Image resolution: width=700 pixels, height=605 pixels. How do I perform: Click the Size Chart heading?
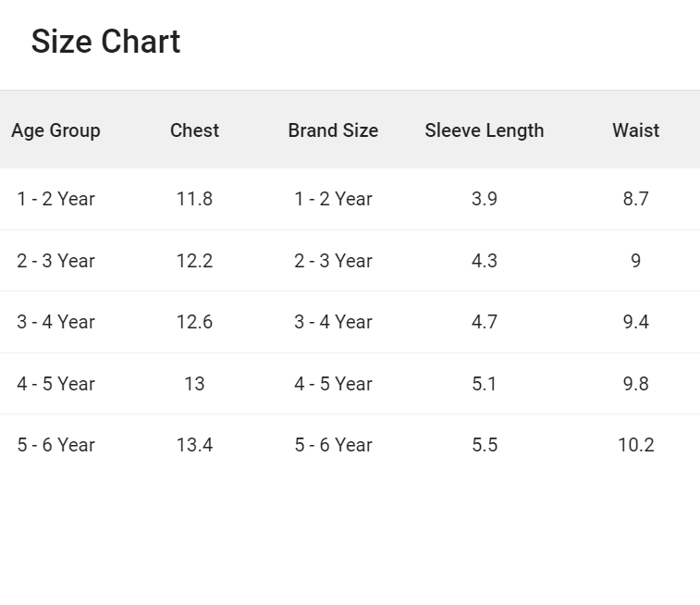[x=105, y=42]
